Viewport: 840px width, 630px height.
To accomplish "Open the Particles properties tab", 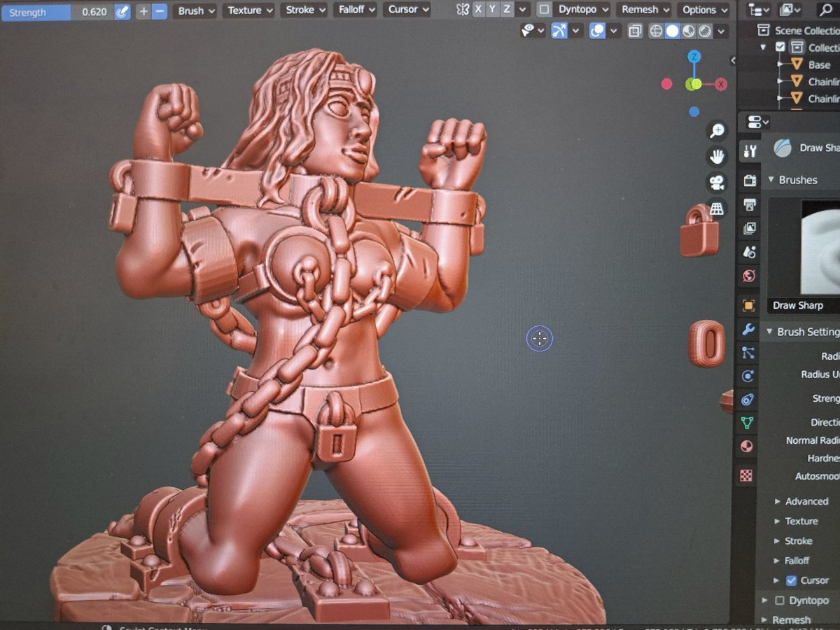I will coord(748,353).
